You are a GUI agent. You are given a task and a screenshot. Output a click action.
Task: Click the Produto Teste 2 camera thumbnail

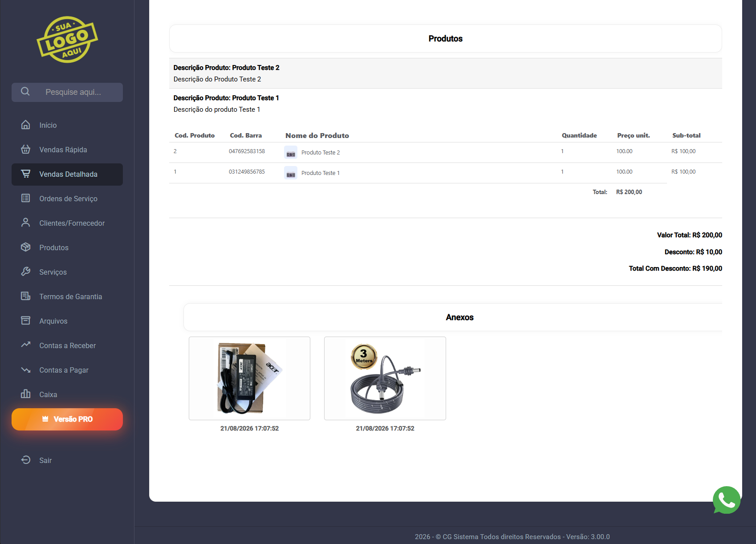coord(291,152)
